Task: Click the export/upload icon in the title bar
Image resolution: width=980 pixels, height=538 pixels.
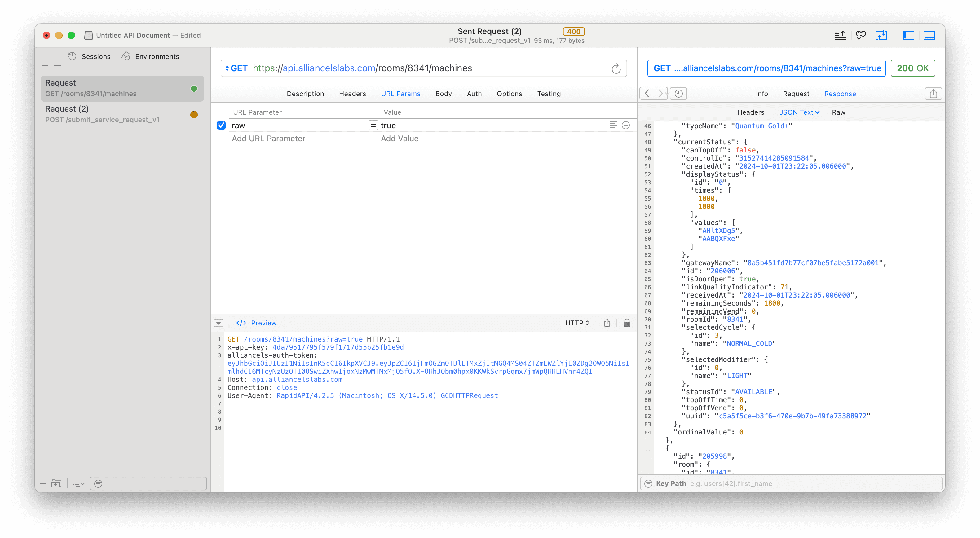Action: pos(840,35)
